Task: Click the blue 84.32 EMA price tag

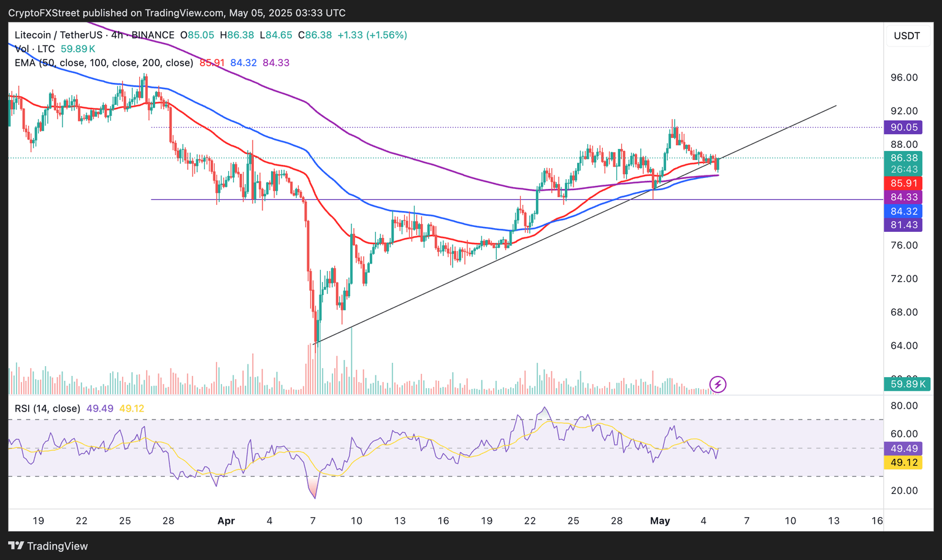Action: (x=904, y=211)
